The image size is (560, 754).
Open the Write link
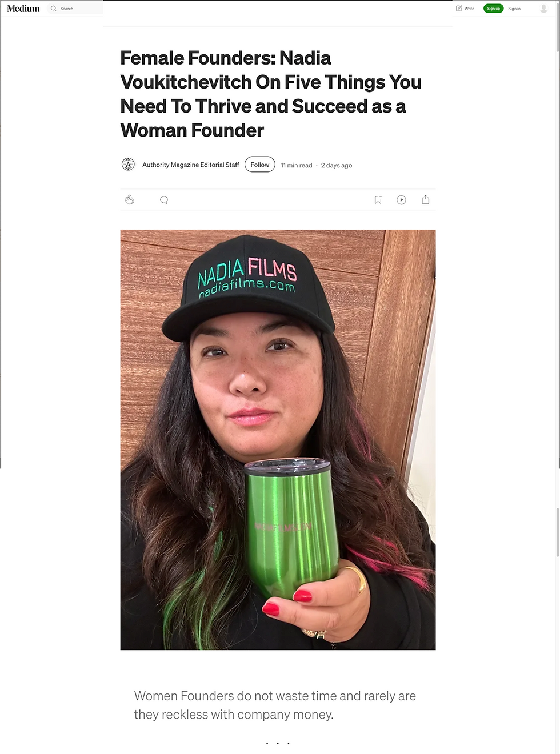coord(465,9)
